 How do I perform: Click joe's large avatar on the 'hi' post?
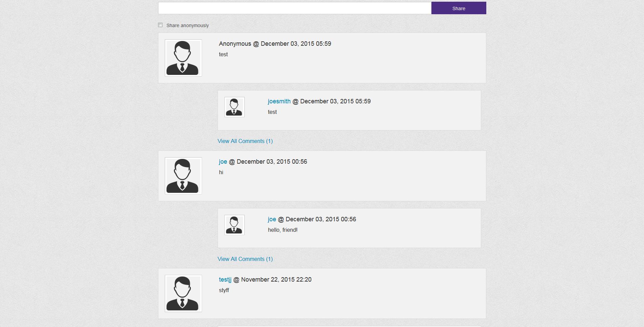click(183, 176)
